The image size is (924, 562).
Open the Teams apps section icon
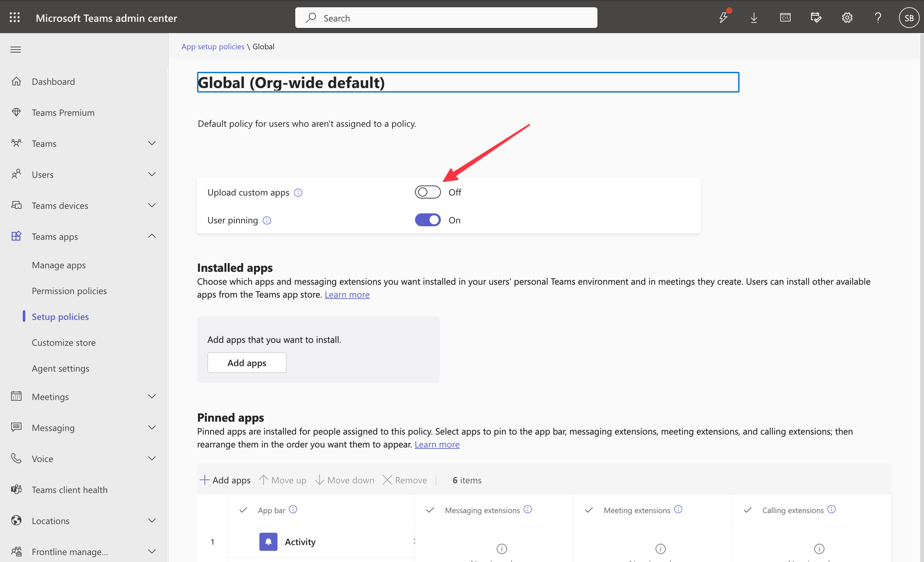pyautogui.click(x=16, y=236)
